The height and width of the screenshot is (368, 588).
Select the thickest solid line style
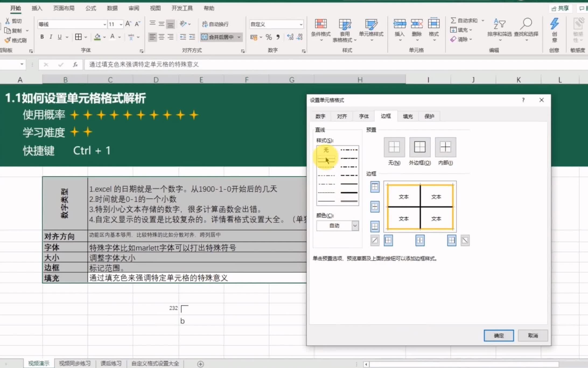349,193
